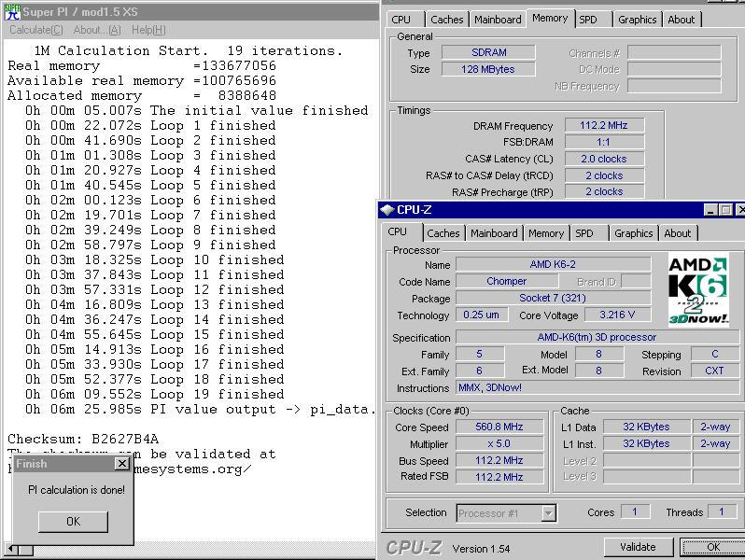745x560 pixels.
Task: Click the AMD K6-2 name field
Action: (x=553, y=264)
